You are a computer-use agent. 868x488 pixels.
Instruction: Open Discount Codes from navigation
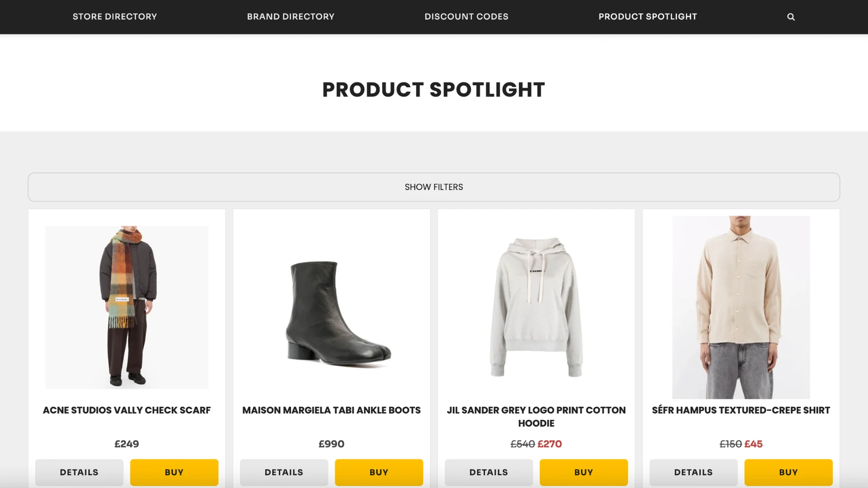pyautogui.click(x=467, y=17)
